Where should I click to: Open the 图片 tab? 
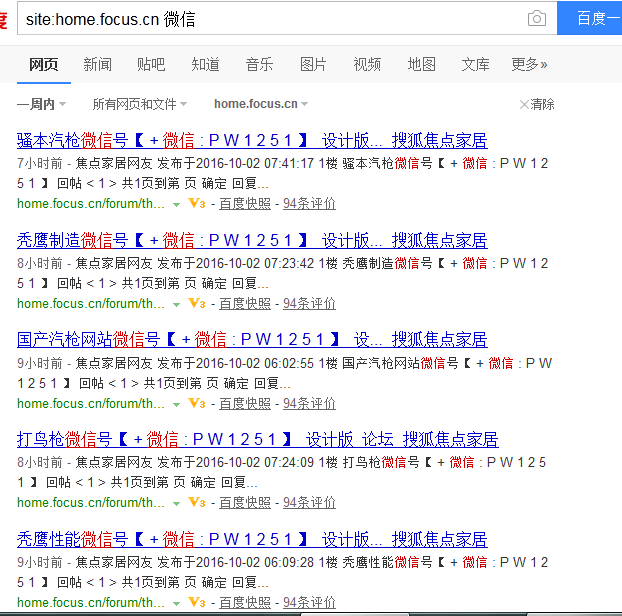[x=313, y=64]
